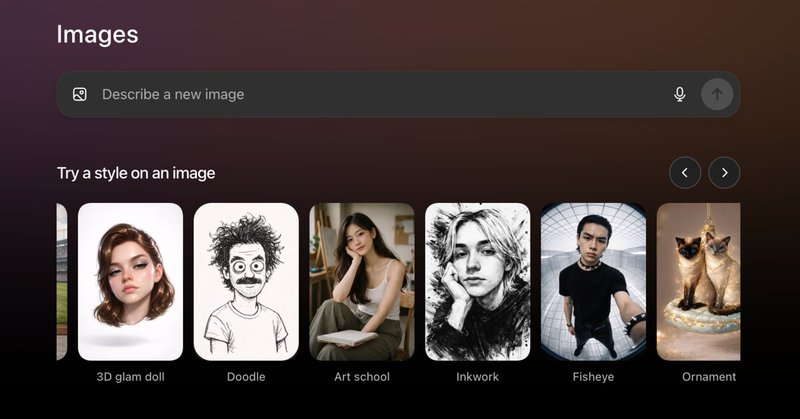This screenshot has width=800, height=419.
Task: Click the add image icon in prompt bar
Action: 80,94
